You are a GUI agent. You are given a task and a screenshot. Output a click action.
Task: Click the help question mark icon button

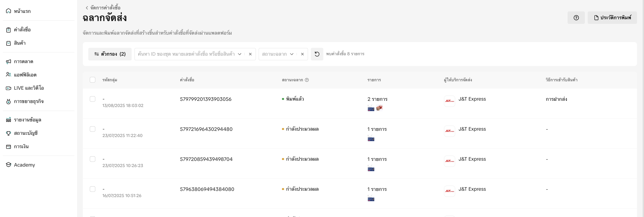pyautogui.click(x=576, y=18)
